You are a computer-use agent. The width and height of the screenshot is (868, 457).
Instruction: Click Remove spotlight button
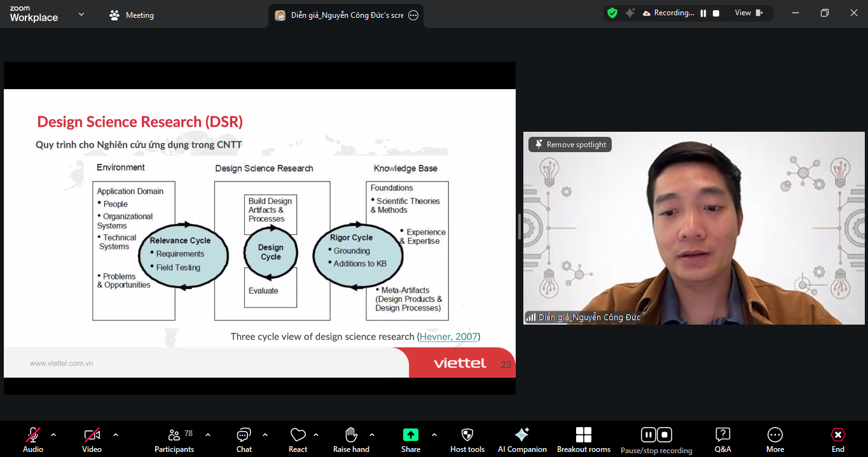[570, 144]
